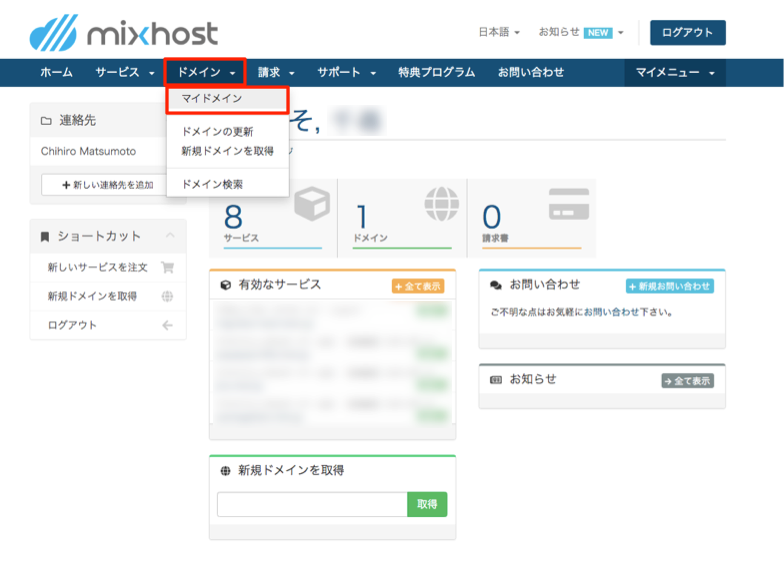This screenshot has width=784, height=564.
Task: Choose ドメイン検索 in the dropdown menu
Action: tap(212, 185)
